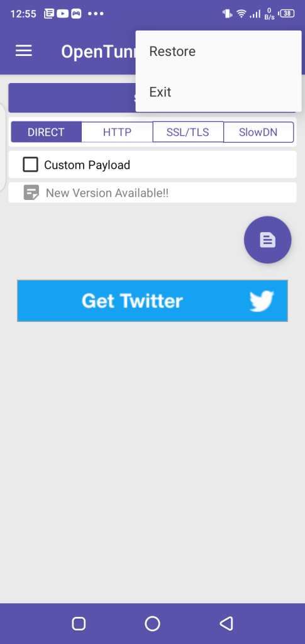Open the hamburger navigation menu

point(23,51)
